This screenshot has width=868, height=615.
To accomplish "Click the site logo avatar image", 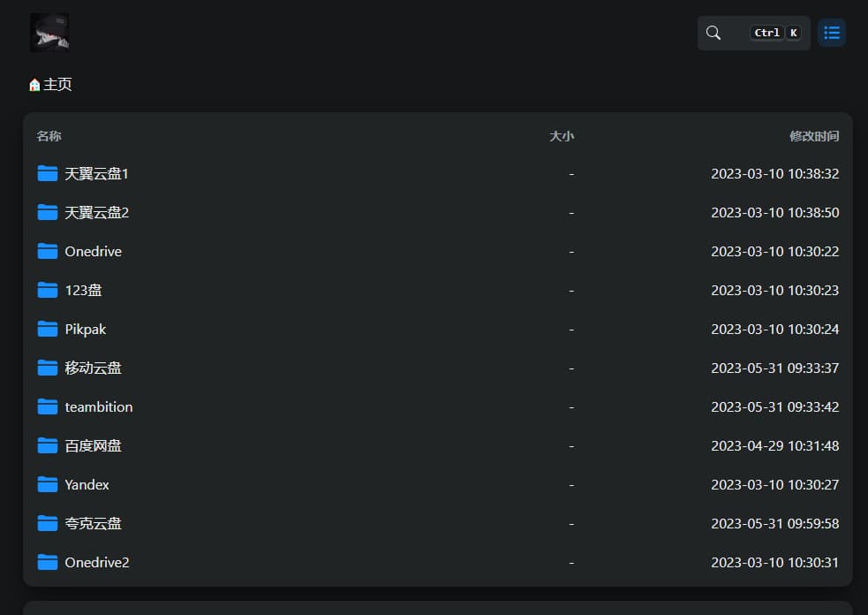I will (49, 33).
